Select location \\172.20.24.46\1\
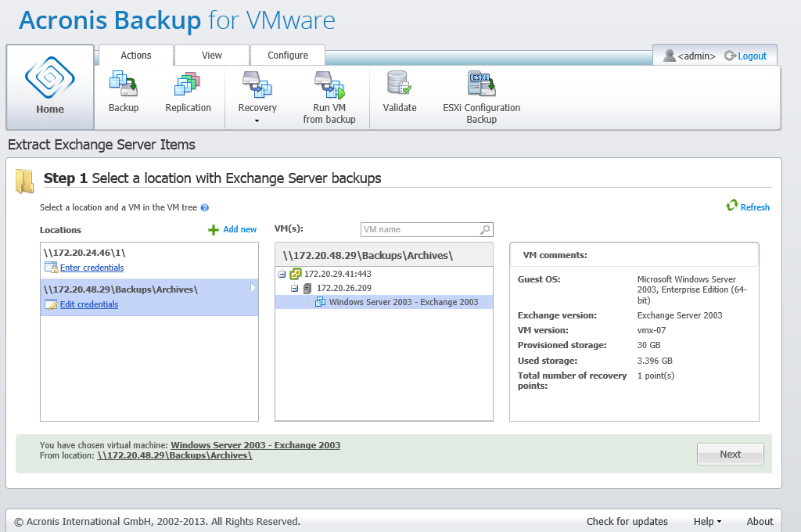 (149, 260)
